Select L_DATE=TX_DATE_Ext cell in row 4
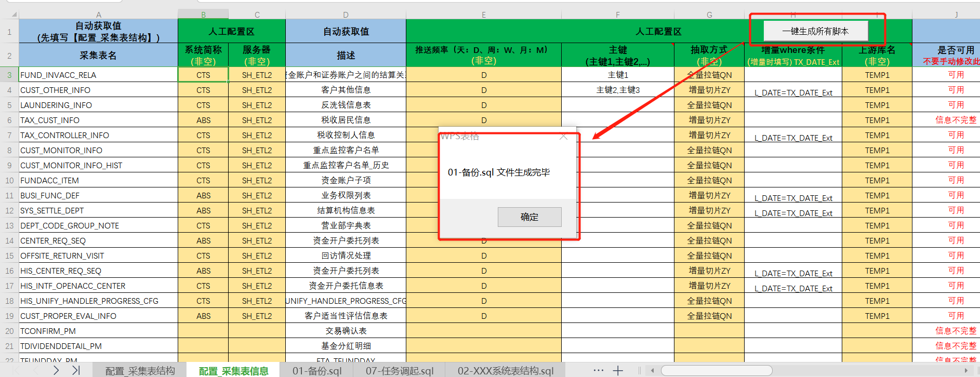980x377 pixels. (793, 90)
